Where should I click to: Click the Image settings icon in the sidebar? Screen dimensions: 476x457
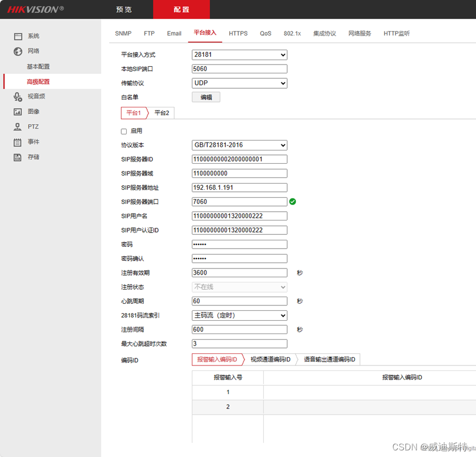(x=18, y=112)
